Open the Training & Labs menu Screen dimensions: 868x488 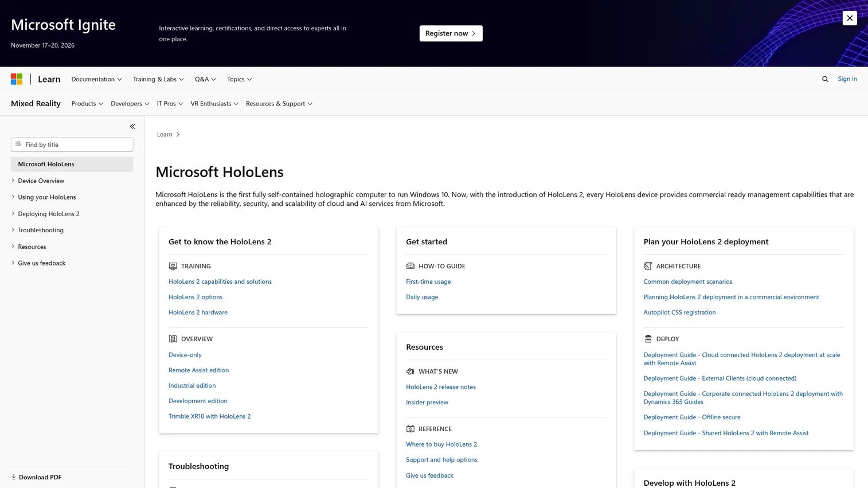tap(158, 79)
